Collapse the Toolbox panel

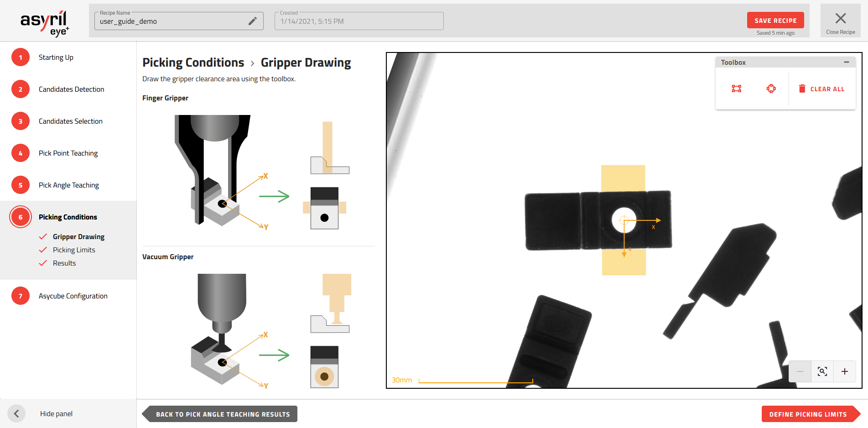tap(846, 62)
